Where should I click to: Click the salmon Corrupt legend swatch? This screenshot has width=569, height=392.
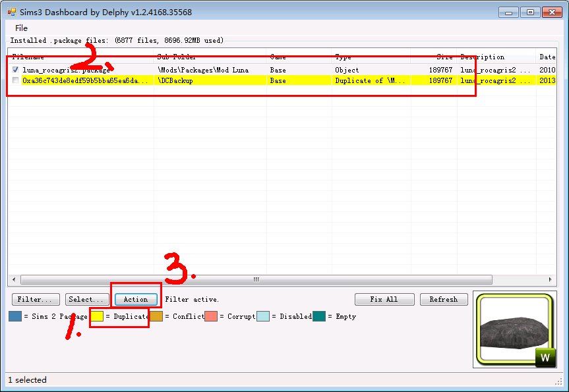[210, 317]
